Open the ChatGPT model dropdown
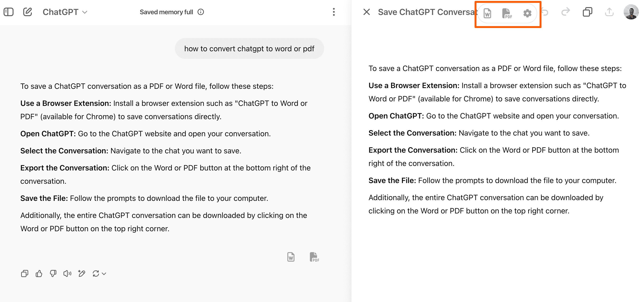 click(x=65, y=12)
